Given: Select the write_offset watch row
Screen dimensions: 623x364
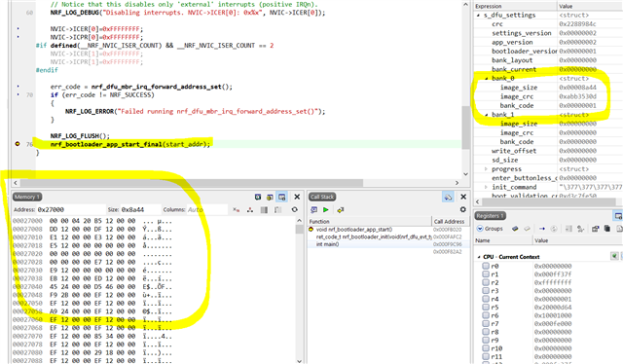Looking at the screenshot, I should pos(548,151).
